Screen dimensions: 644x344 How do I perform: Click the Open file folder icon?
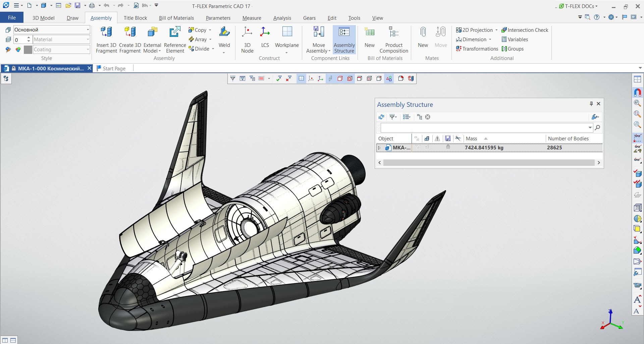click(68, 6)
